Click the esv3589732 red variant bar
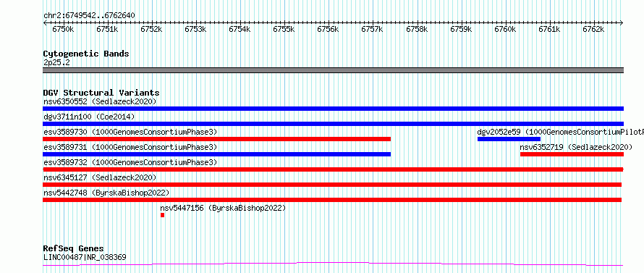This screenshot has width=644, height=273. 333,169
